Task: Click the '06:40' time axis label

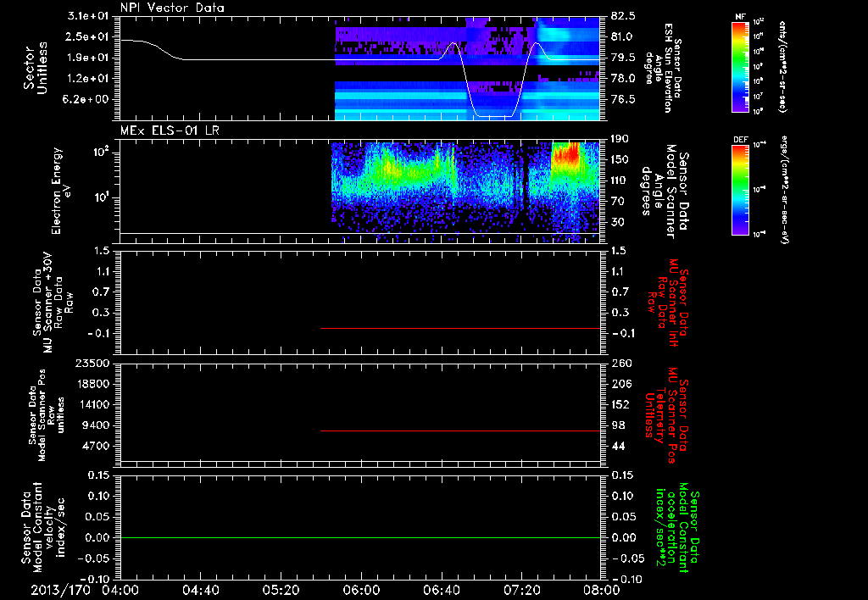Action: click(441, 590)
